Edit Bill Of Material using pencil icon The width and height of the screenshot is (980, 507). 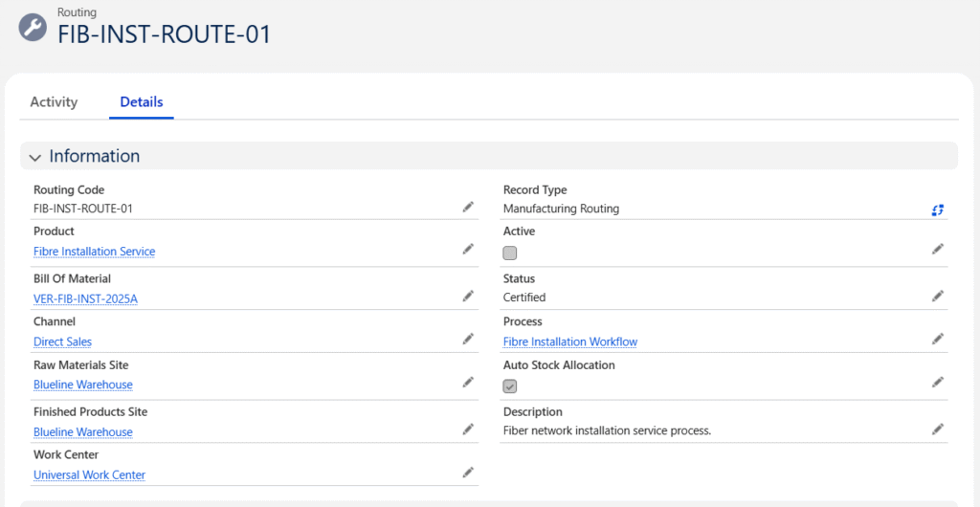click(x=468, y=297)
